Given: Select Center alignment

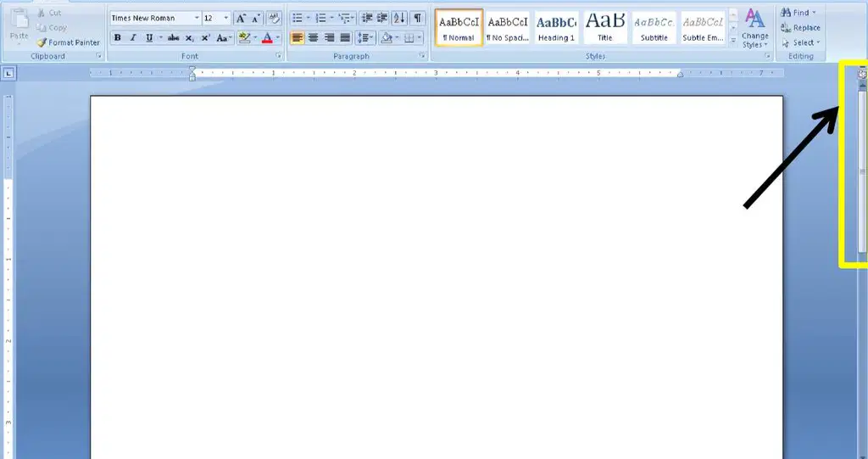Looking at the screenshot, I should (x=314, y=37).
